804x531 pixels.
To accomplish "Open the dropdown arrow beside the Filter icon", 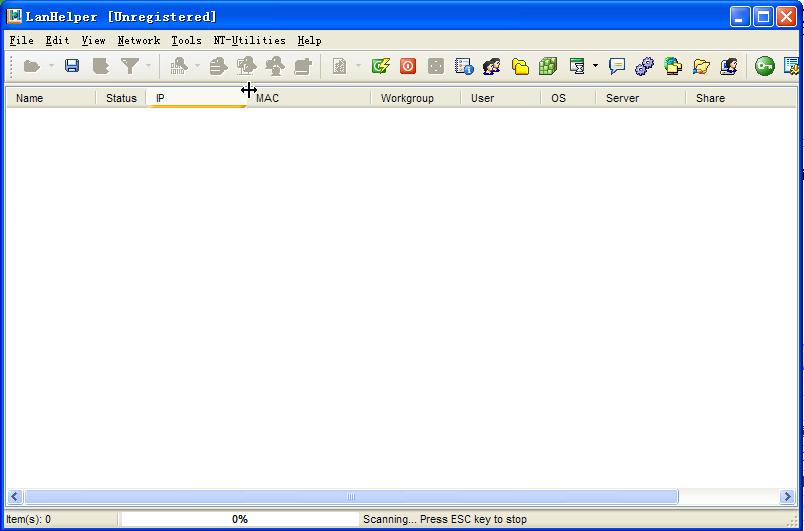I will [x=149, y=66].
